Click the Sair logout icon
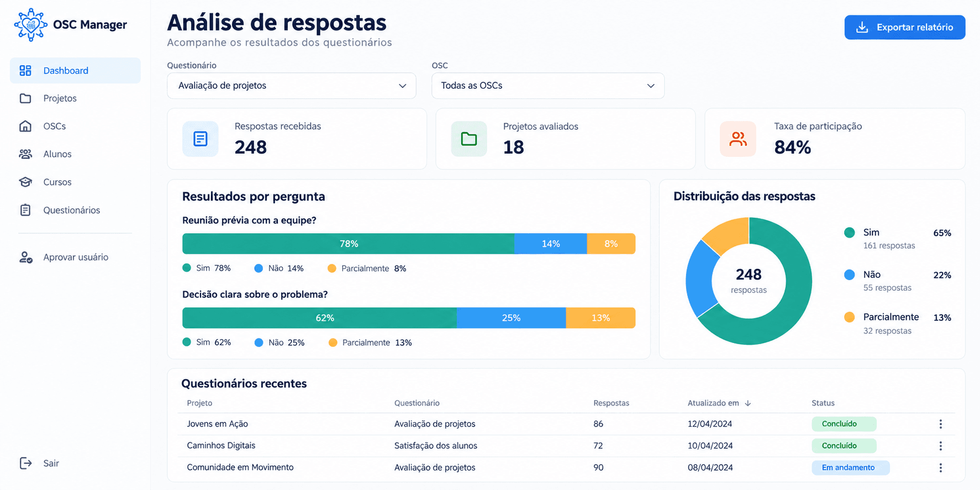Screen dimensions: 980x490 point(26,463)
